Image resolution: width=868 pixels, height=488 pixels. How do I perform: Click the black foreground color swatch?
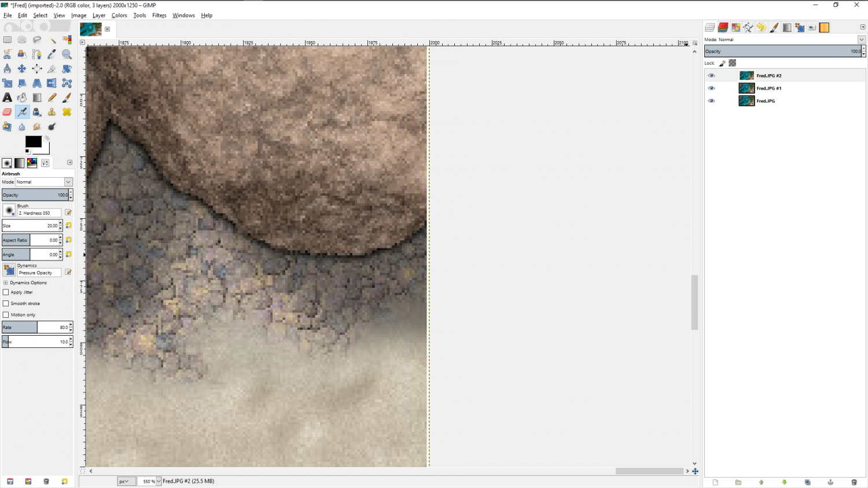(33, 141)
